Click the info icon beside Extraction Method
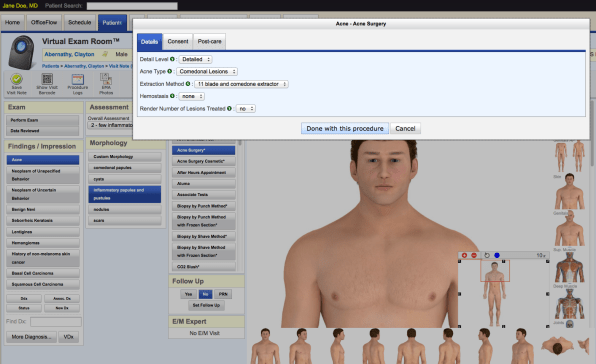Screen dimensions: 596x364 click(x=188, y=84)
